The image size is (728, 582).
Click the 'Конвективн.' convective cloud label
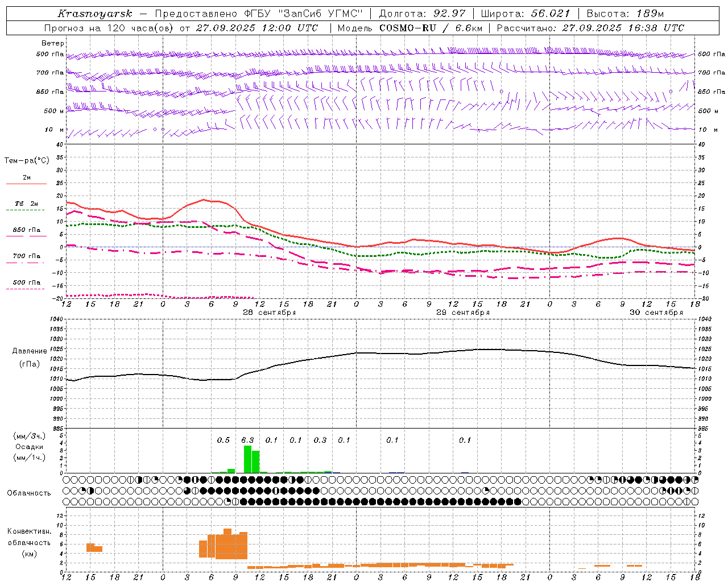29,531
